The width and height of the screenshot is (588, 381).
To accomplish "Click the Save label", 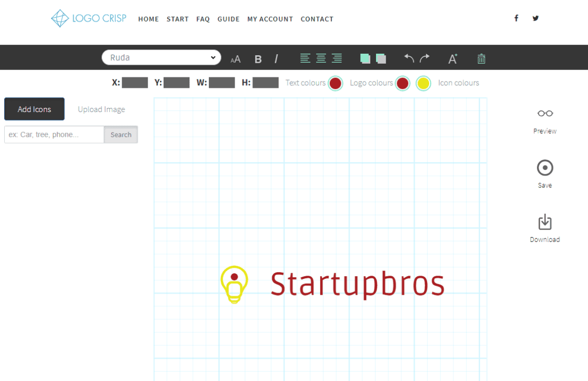I will pos(545,185).
